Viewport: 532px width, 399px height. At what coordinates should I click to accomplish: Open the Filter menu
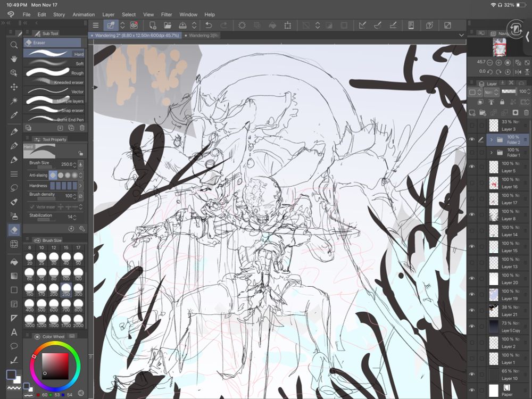coord(166,14)
